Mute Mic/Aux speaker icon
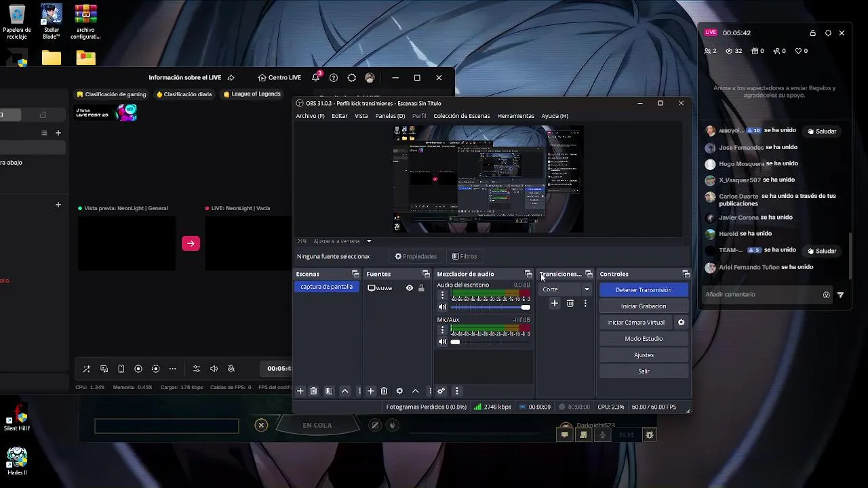868x488 pixels. click(443, 342)
